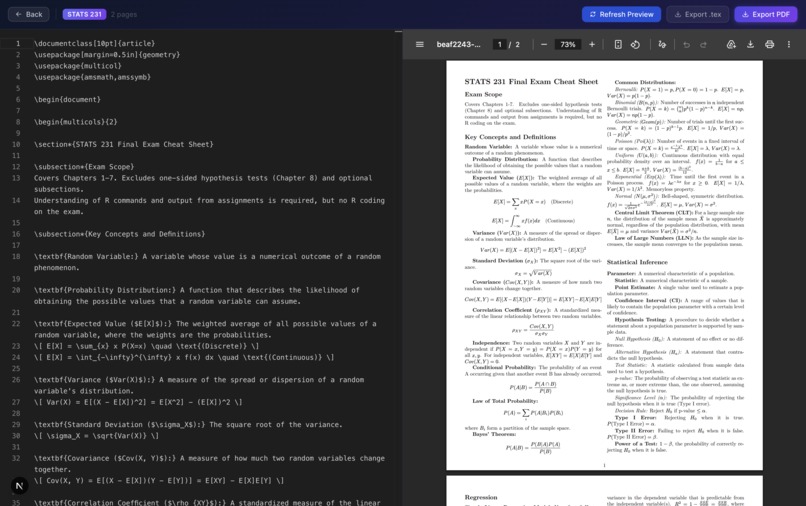Click the \textbf{Random Variable:} code line

coord(208,262)
